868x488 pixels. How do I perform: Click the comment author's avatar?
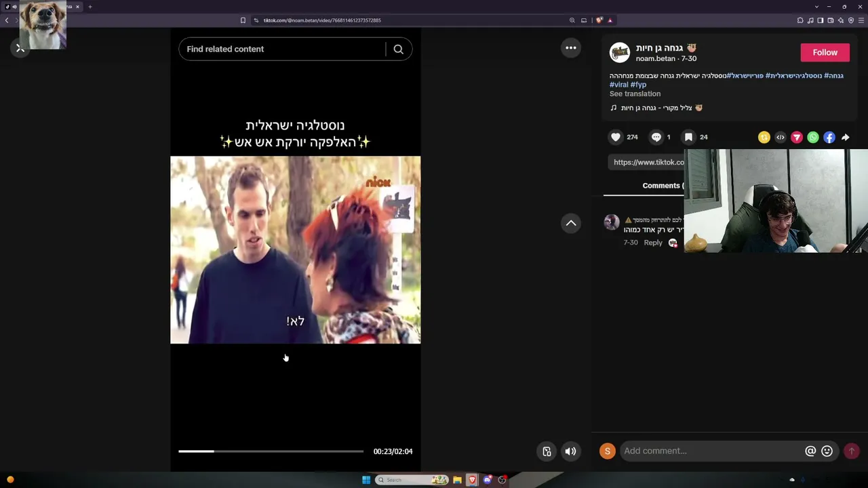612,222
